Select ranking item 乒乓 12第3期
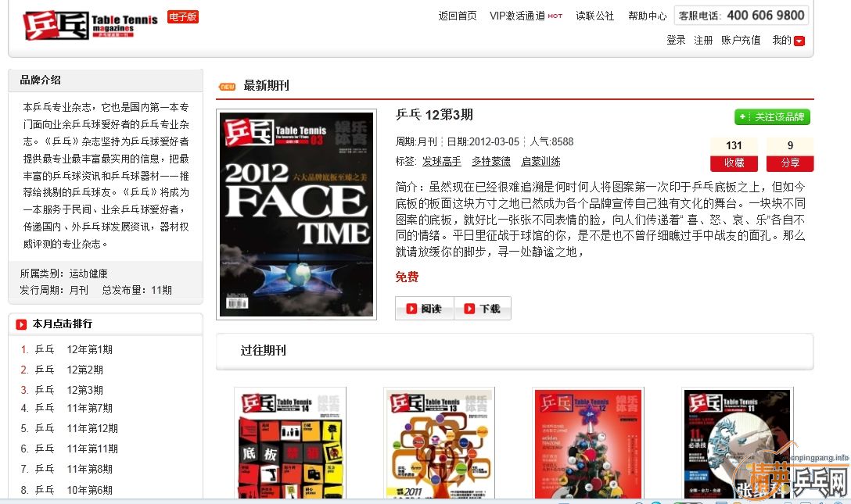Screen dimensions: 851x504 (69, 390)
